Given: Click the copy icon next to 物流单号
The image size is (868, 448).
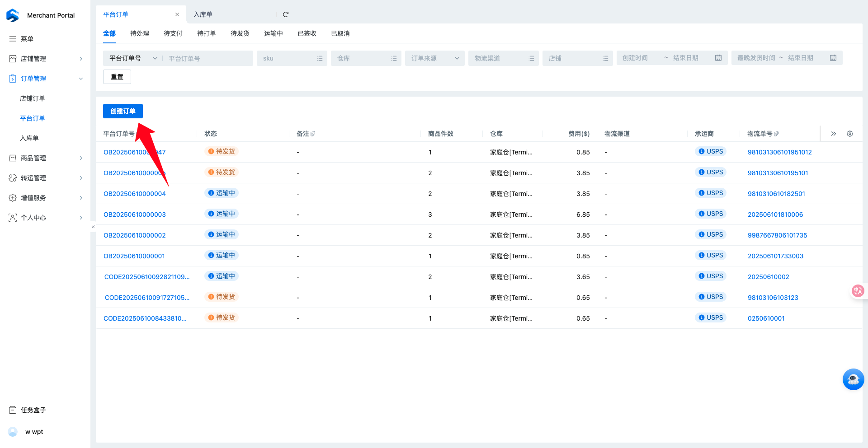Looking at the screenshot, I should pyautogui.click(x=776, y=134).
